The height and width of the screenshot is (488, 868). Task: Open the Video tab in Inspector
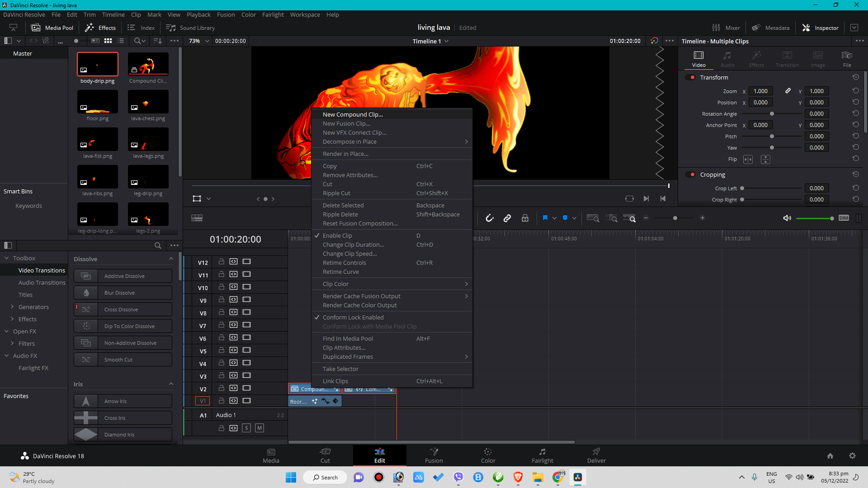coord(698,59)
